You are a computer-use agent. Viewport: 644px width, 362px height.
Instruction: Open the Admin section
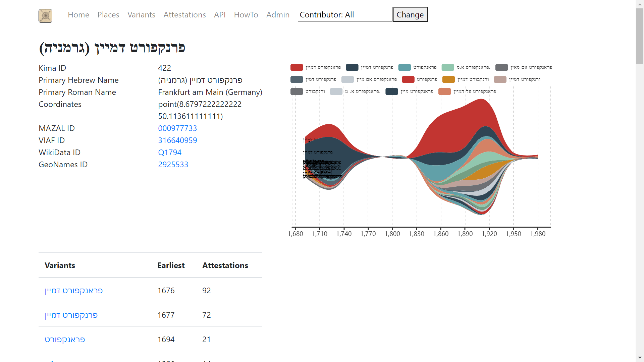tap(278, 15)
